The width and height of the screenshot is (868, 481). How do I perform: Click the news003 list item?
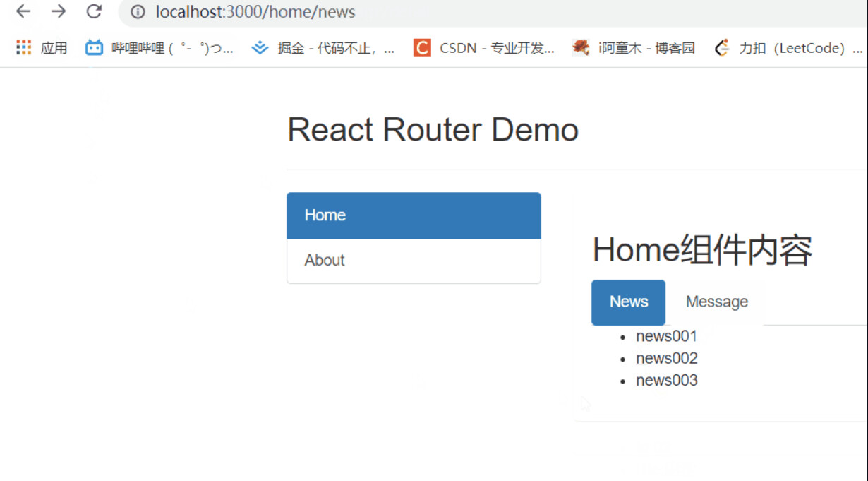pyautogui.click(x=666, y=380)
